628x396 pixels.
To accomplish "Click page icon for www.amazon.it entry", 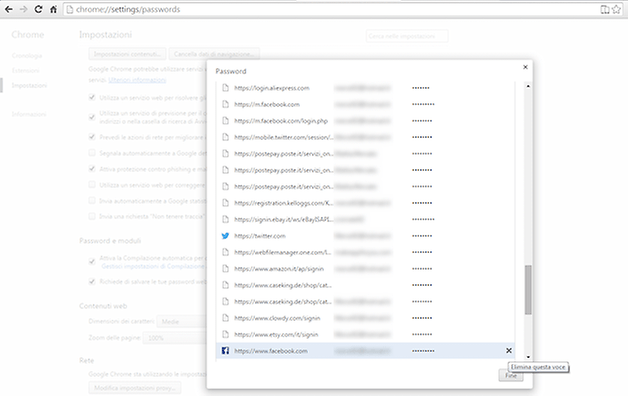I will 225,269.
